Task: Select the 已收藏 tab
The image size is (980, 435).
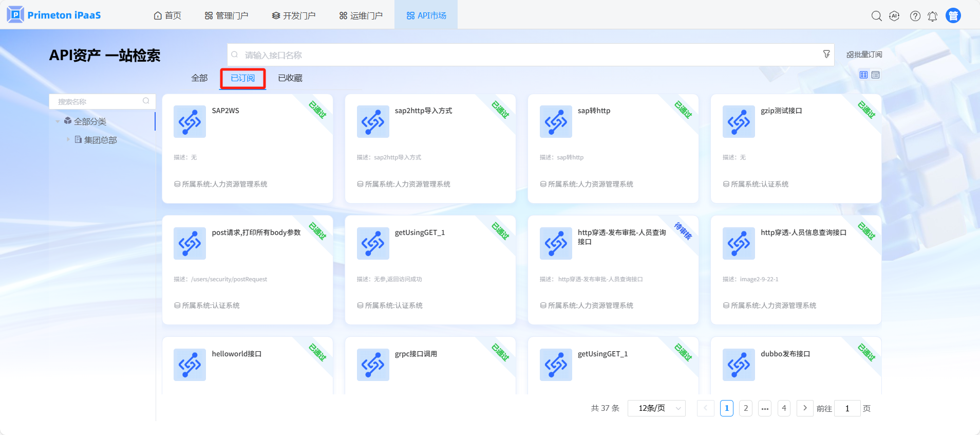Action: point(290,78)
